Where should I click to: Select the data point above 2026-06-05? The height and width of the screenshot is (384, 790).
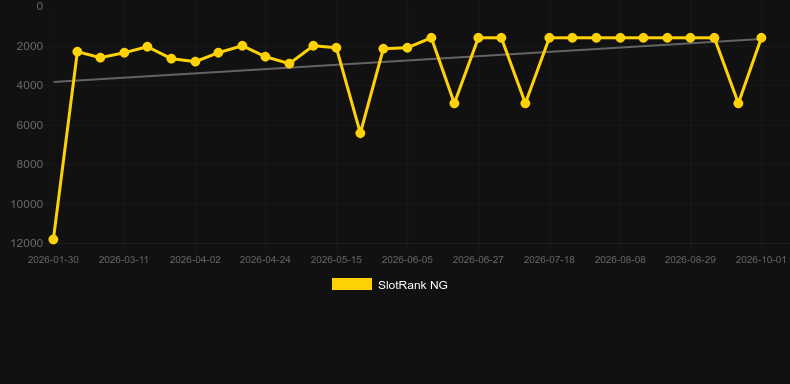(407, 48)
